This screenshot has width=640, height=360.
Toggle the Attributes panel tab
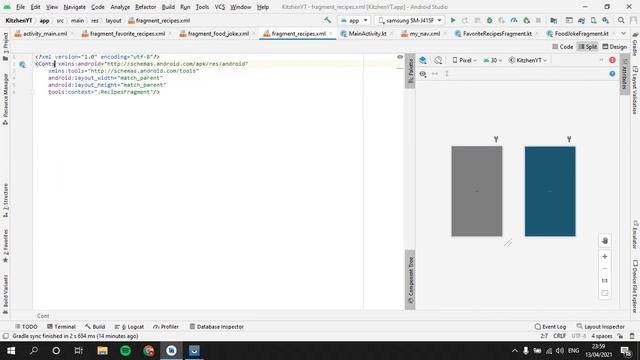[624, 73]
